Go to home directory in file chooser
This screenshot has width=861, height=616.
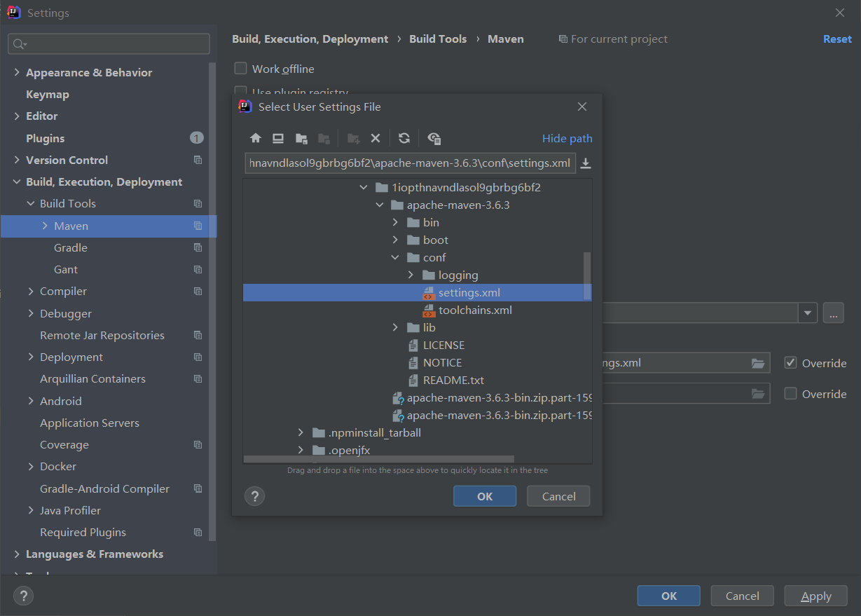pos(256,138)
